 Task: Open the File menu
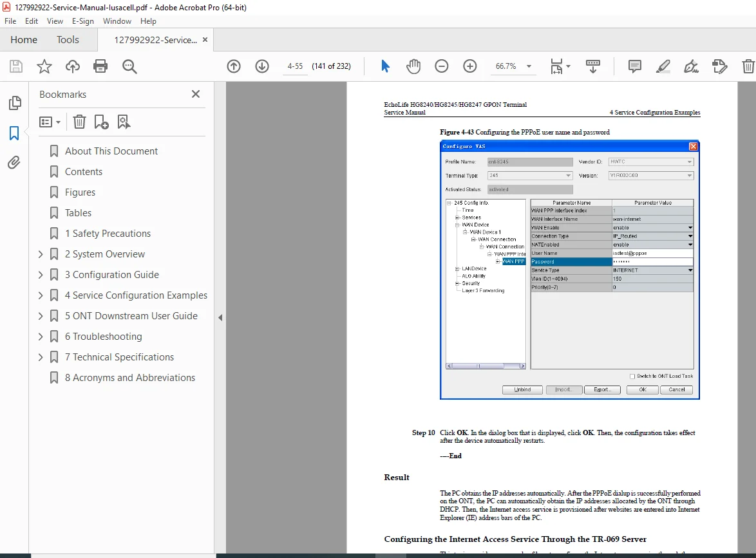click(x=10, y=21)
